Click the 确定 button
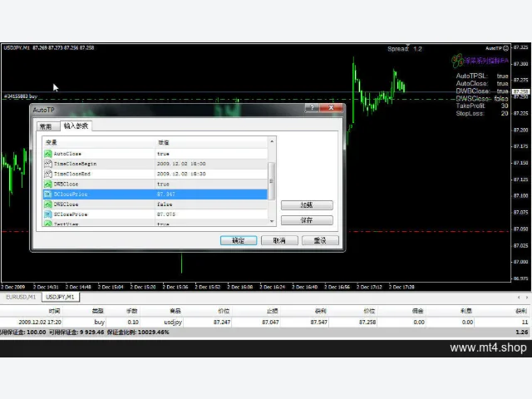 239,240
